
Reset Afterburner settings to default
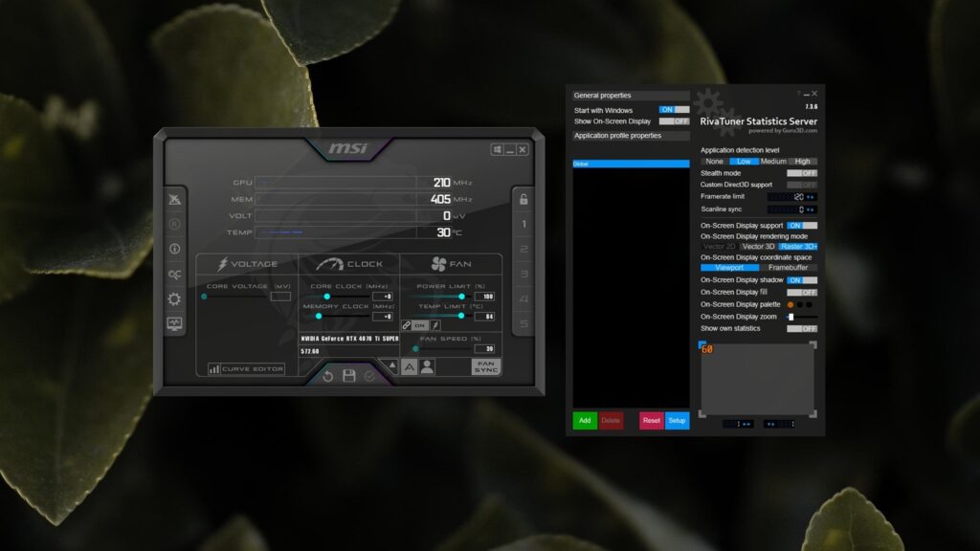click(x=328, y=375)
